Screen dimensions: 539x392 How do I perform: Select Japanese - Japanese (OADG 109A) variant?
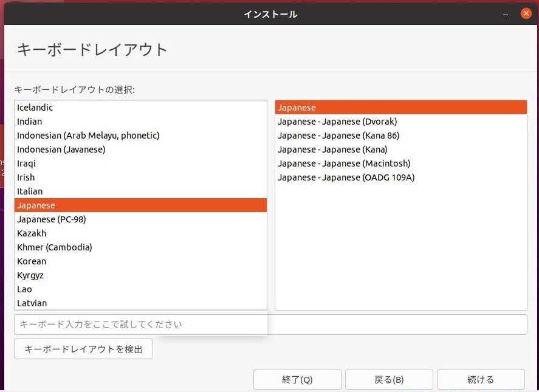pyautogui.click(x=401, y=177)
